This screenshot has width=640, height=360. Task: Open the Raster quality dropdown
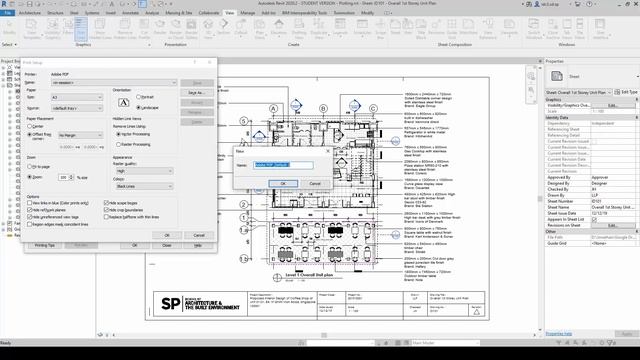pyautogui.click(x=144, y=171)
